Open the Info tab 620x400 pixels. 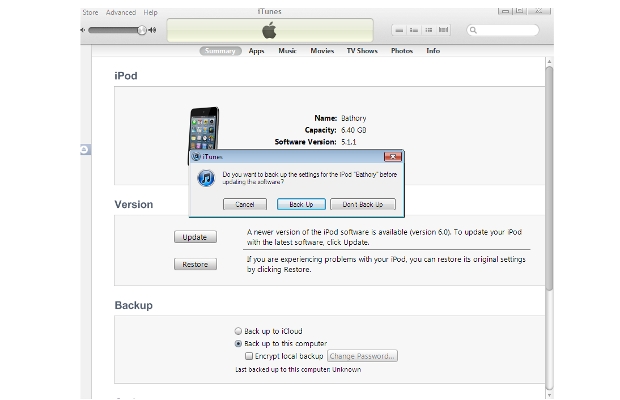(433, 51)
